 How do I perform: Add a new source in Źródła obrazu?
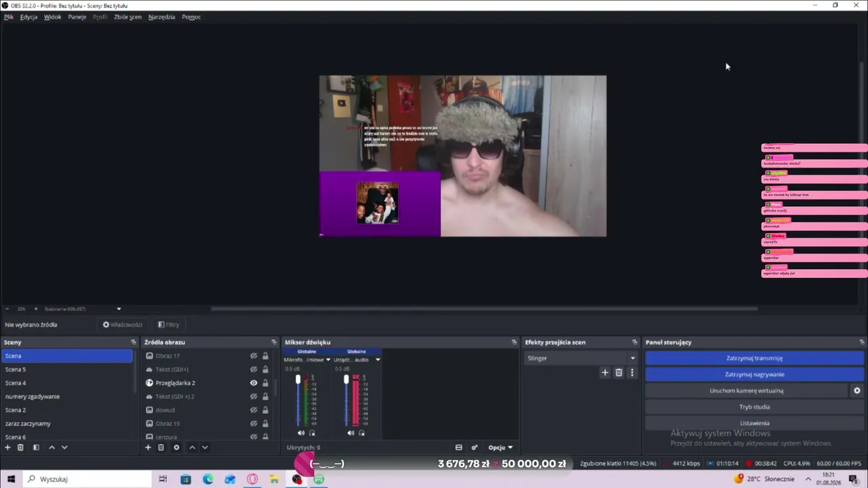tap(149, 447)
